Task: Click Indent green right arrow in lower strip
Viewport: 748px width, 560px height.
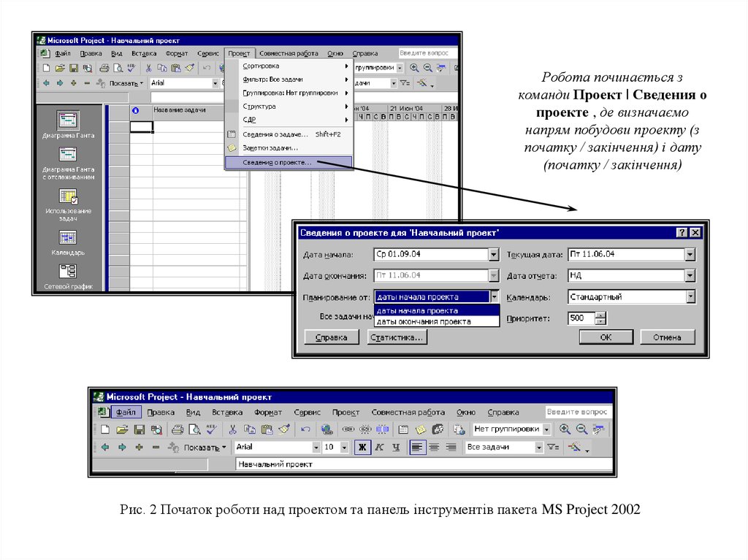Action: 122,447
